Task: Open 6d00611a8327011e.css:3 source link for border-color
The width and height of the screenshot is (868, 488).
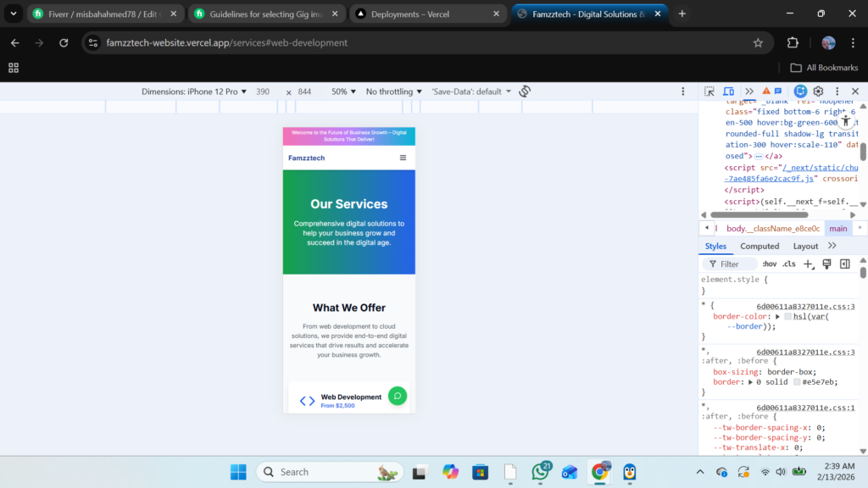Action: pos(805,307)
